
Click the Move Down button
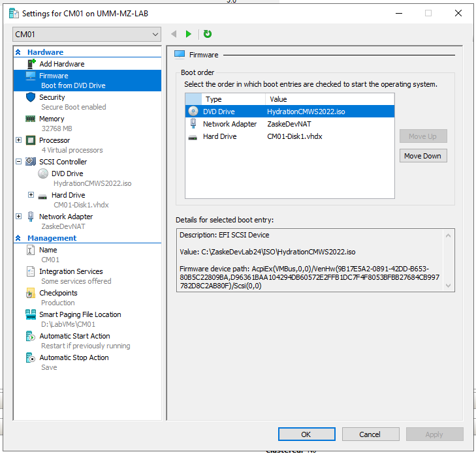click(x=423, y=156)
